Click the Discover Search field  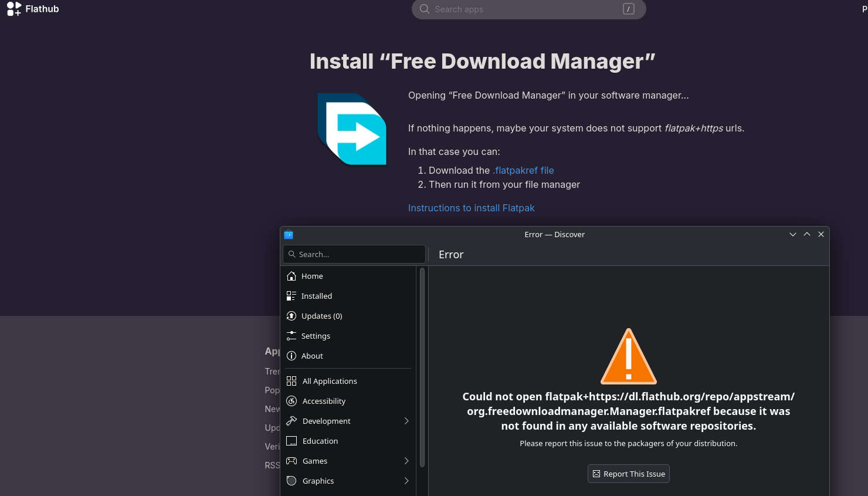coord(354,254)
